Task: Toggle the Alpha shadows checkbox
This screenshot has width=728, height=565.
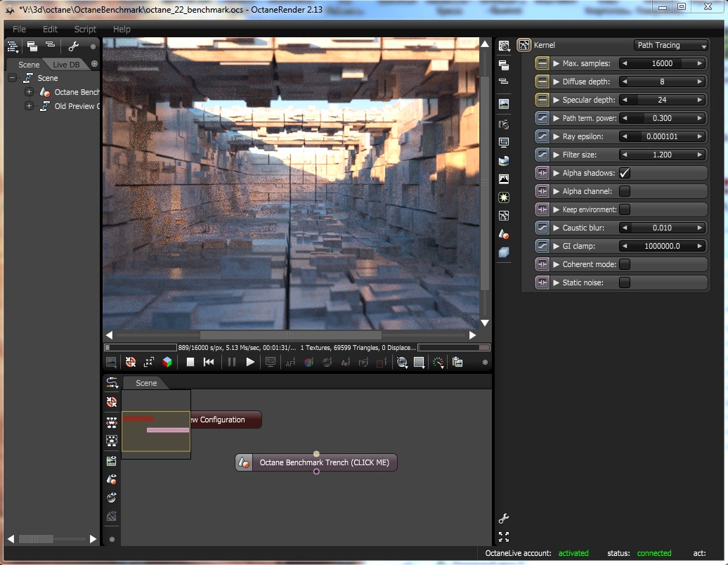Action: pyautogui.click(x=625, y=173)
